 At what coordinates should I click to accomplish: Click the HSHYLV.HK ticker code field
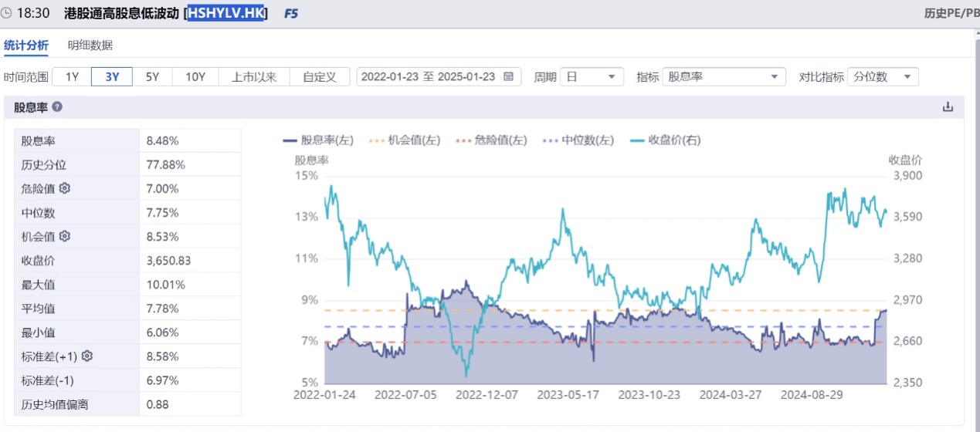click(x=226, y=13)
